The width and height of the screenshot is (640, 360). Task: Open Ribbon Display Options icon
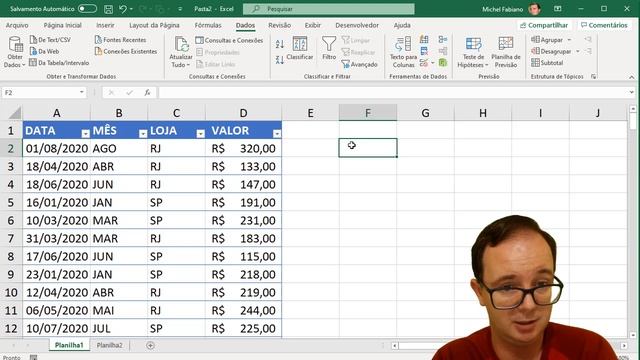558,9
